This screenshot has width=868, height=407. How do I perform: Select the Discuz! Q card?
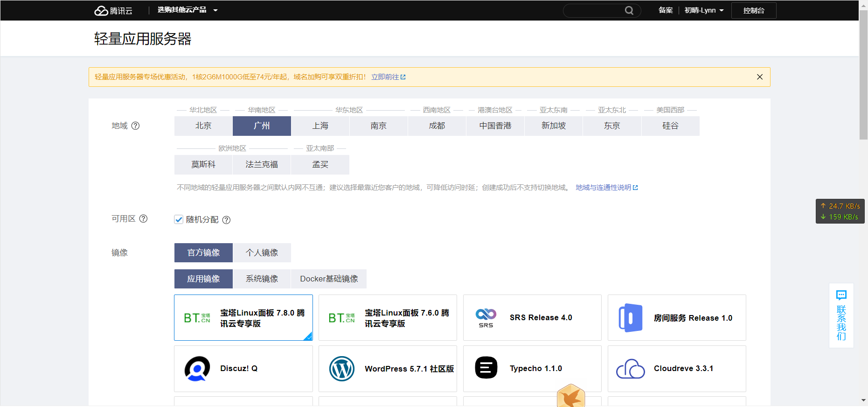(243, 369)
